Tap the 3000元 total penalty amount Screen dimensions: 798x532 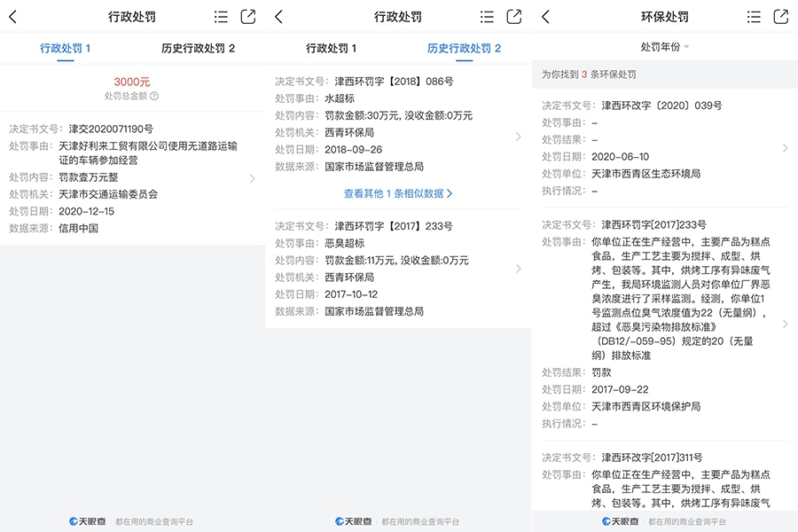pos(132,82)
